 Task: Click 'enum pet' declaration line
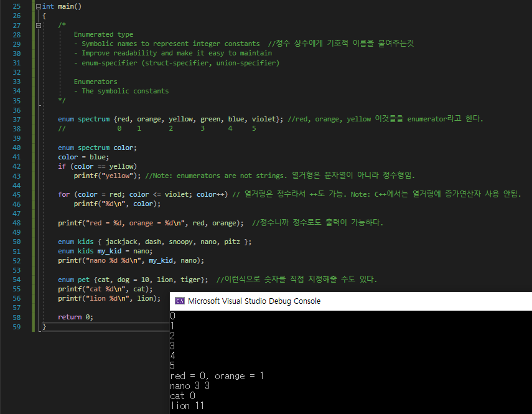(x=133, y=280)
